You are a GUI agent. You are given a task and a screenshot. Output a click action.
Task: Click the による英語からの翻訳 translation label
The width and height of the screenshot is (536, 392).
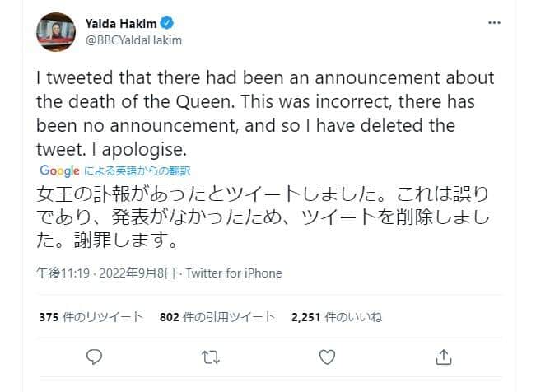tap(136, 171)
